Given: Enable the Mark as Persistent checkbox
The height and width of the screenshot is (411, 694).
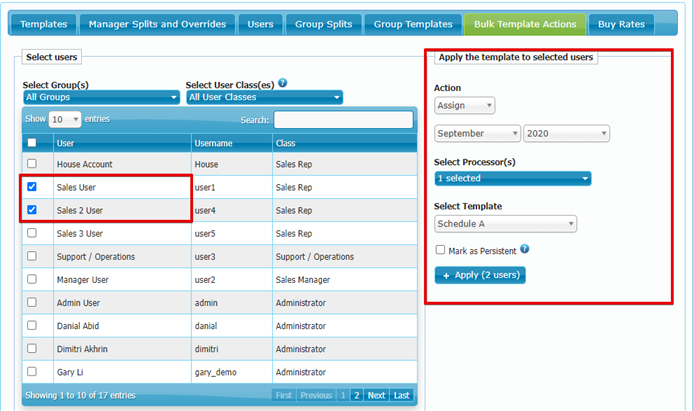Looking at the screenshot, I should coord(440,250).
